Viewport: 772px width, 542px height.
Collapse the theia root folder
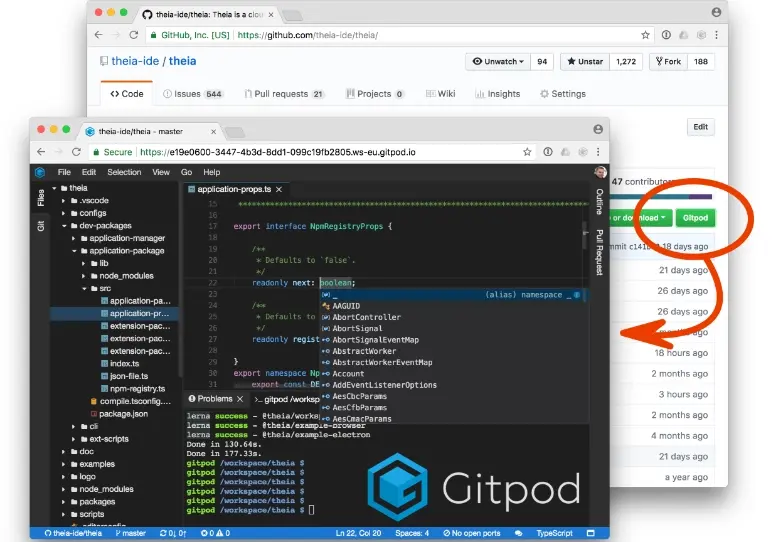tap(54, 188)
